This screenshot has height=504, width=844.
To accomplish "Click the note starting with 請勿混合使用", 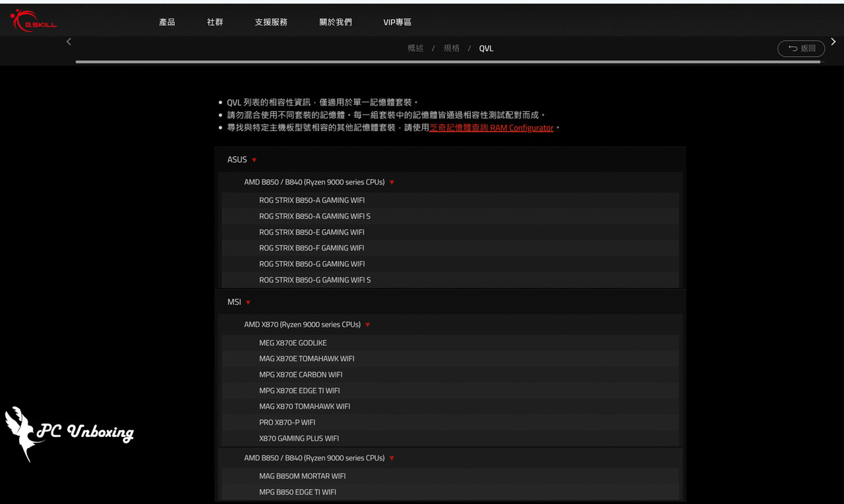I will pyautogui.click(x=386, y=115).
